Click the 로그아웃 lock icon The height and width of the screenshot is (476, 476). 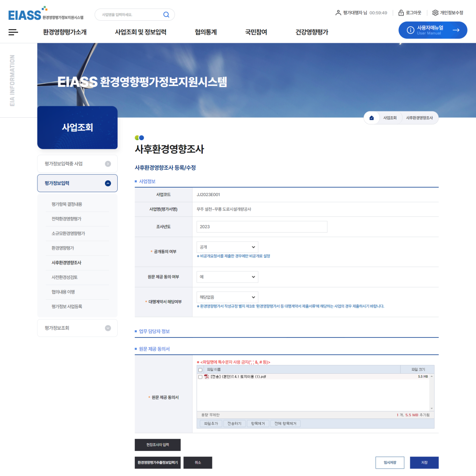pos(401,13)
